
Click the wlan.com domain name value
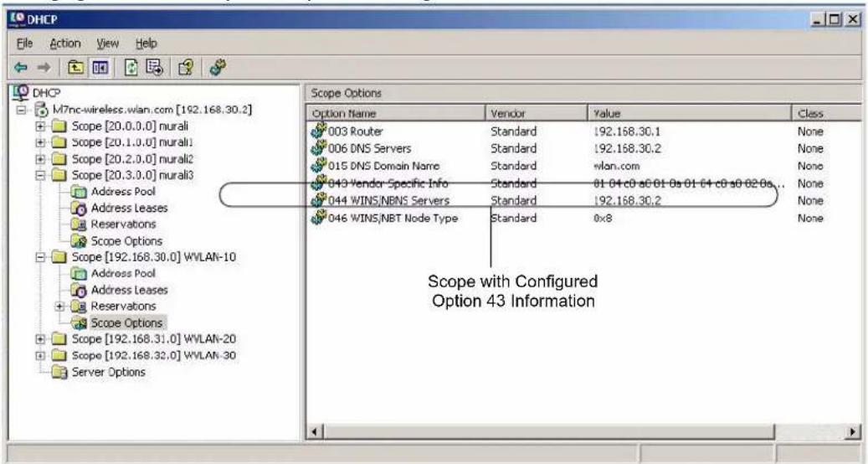coord(616,166)
